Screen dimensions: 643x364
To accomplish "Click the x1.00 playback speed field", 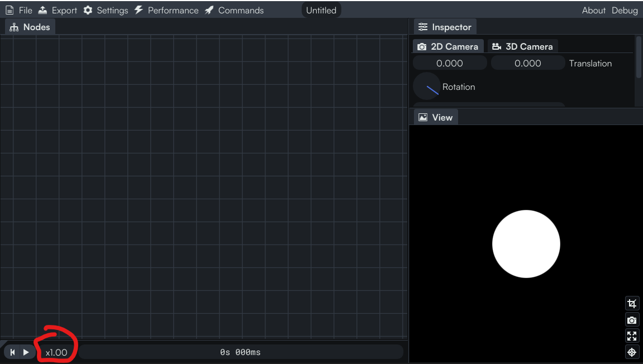I will (56, 352).
